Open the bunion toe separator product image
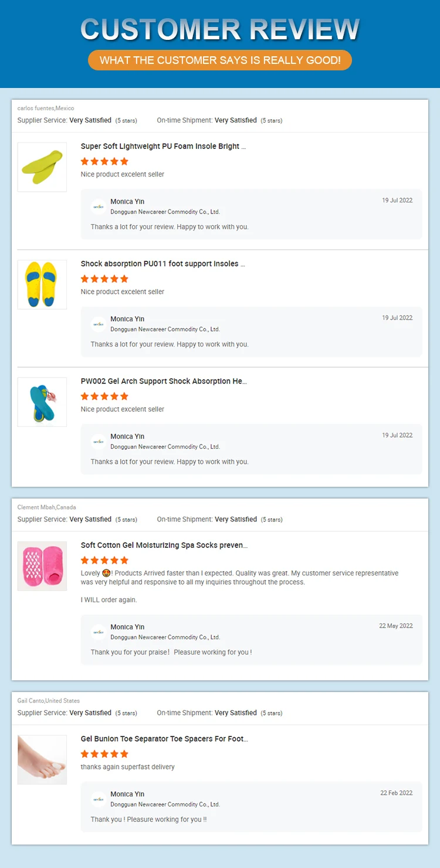The height and width of the screenshot is (868, 440). [x=42, y=759]
